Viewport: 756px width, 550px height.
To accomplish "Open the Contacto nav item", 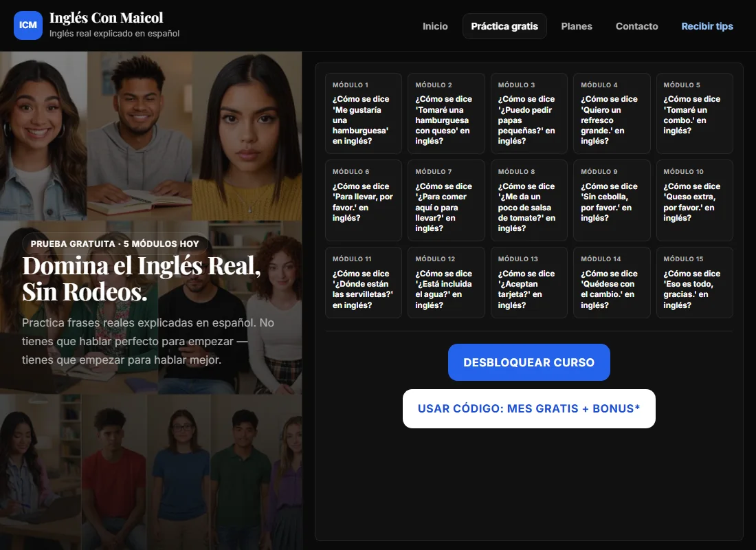I will (636, 26).
